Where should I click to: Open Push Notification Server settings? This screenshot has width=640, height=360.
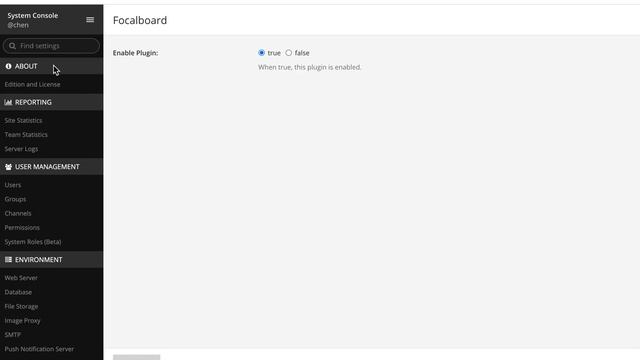tap(39, 349)
